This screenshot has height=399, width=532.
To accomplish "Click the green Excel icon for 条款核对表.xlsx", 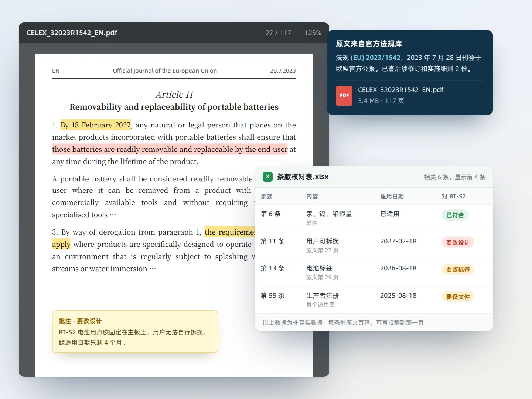I will point(267,177).
